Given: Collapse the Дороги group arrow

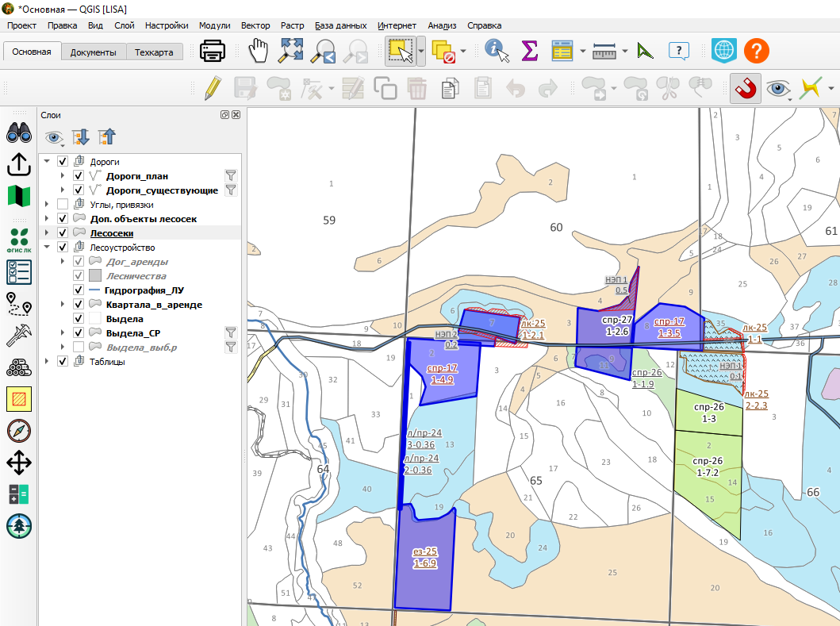Looking at the screenshot, I should tap(47, 161).
